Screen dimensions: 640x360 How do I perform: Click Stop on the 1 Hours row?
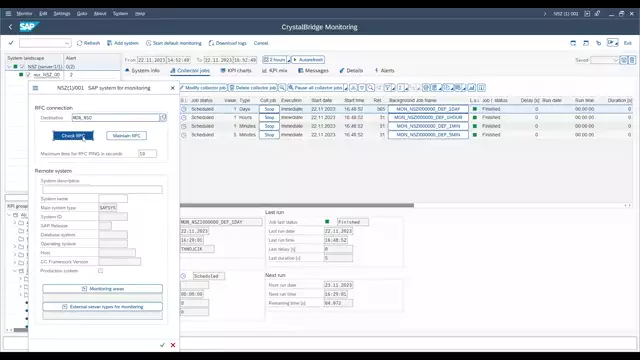tap(269, 118)
